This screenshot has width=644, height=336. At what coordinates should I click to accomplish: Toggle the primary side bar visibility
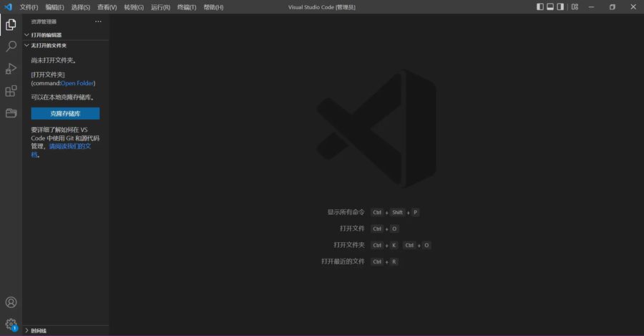click(x=540, y=7)
